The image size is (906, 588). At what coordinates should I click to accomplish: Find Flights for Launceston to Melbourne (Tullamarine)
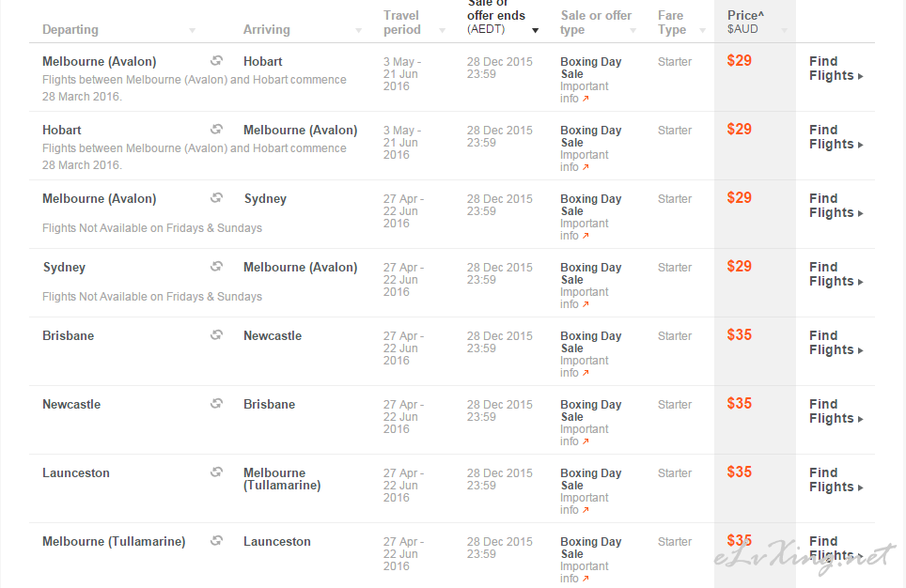[836, 479]
